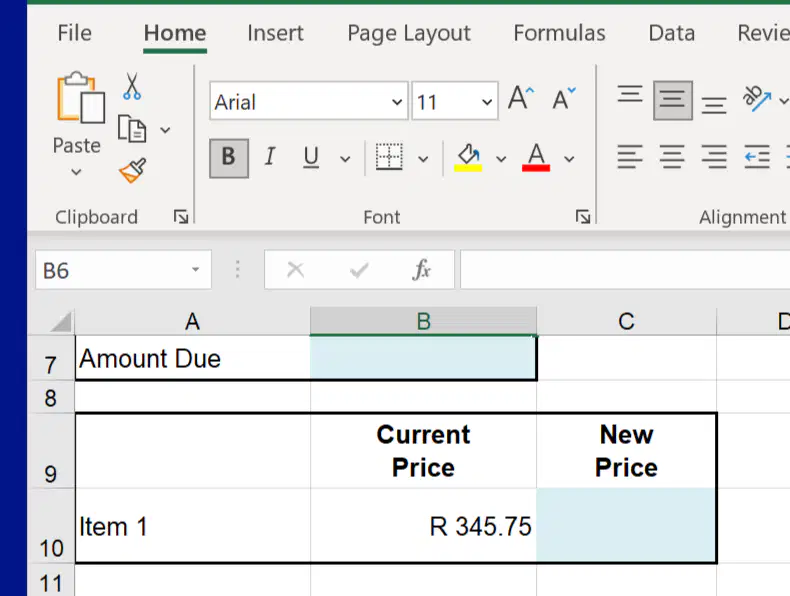Click the Cut scissors icon
Screen dimensions: 790x596
pyautogui.click(x=132, y=86)
